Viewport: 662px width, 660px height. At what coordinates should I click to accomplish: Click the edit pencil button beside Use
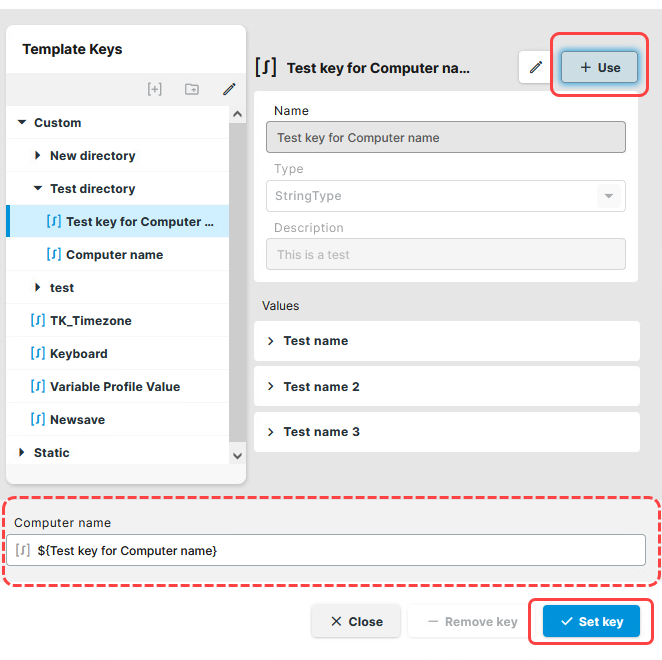tap(536, 67)
